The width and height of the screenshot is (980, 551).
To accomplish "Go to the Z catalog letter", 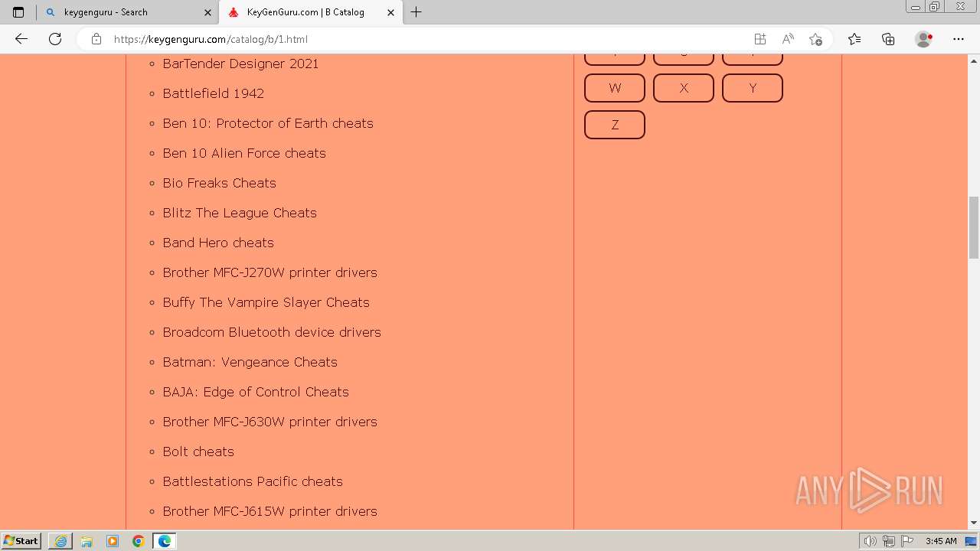I will (x=615, y=125).
